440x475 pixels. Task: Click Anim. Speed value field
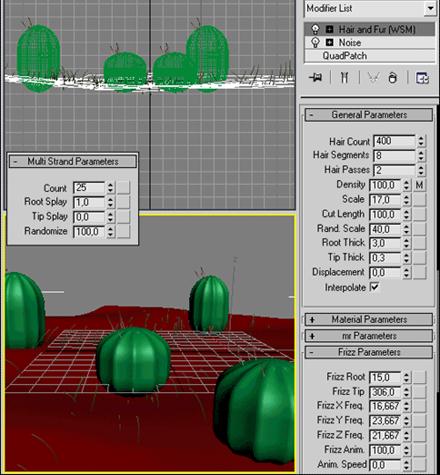click(x=385, y=465)
